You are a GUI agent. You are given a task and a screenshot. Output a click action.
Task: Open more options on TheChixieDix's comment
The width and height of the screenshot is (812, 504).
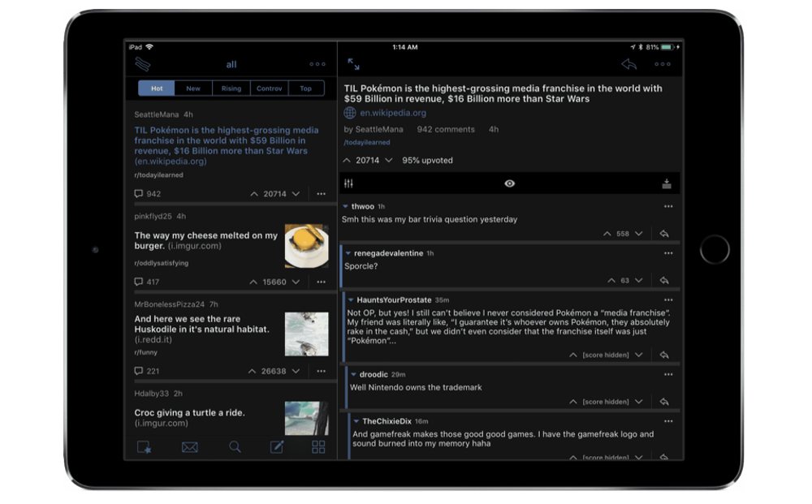[x=668, y=421]
